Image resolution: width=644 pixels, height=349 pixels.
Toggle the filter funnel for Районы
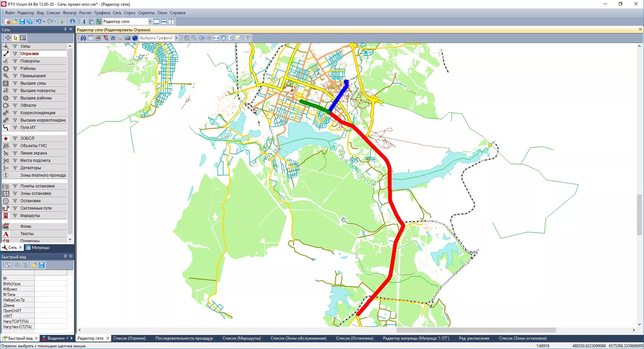[x=15, y=69]
